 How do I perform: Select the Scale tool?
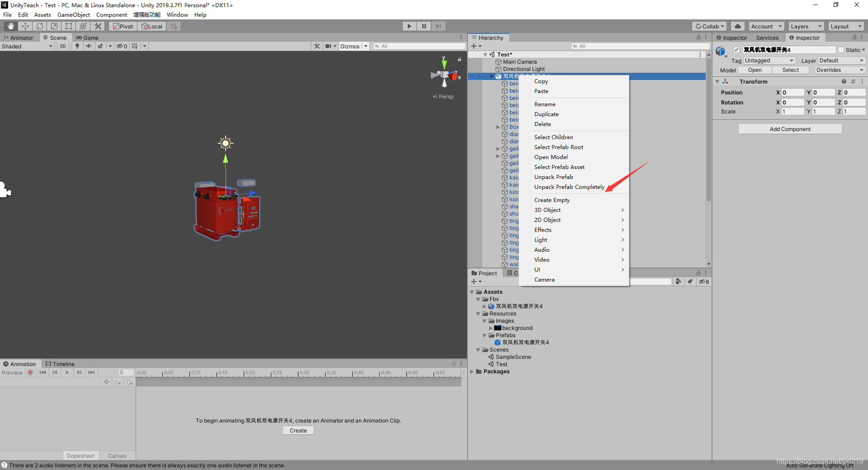[54, 26]
